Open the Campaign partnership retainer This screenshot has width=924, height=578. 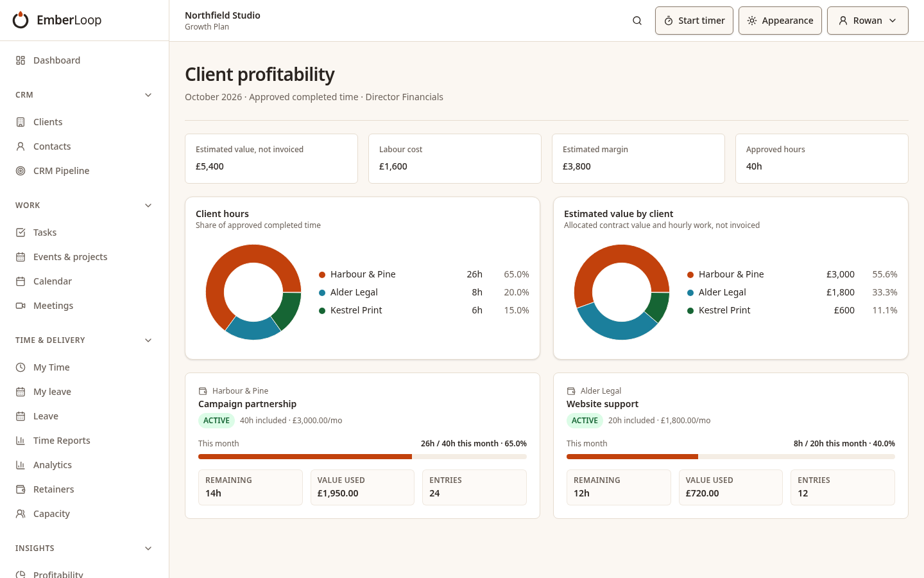(247, 404)
